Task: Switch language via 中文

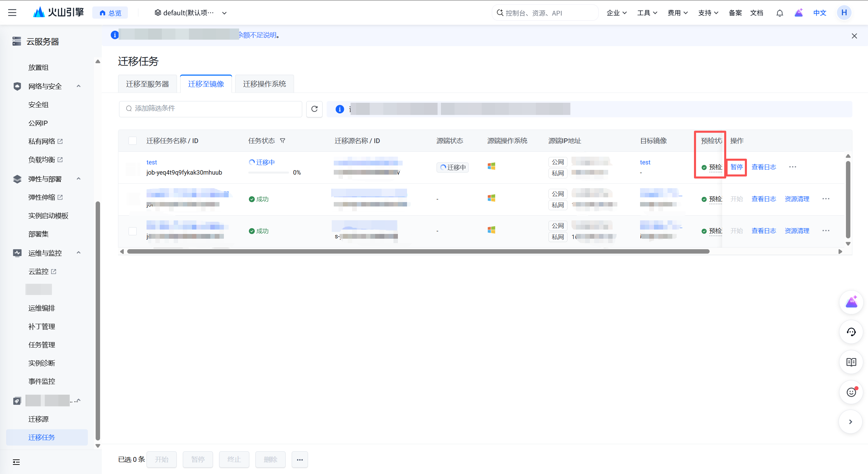Action: tap(819, 13)
